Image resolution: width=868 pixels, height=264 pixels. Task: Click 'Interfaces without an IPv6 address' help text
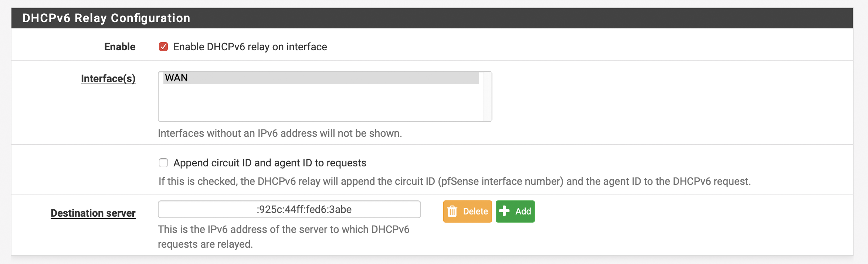(x=279, y=133)
